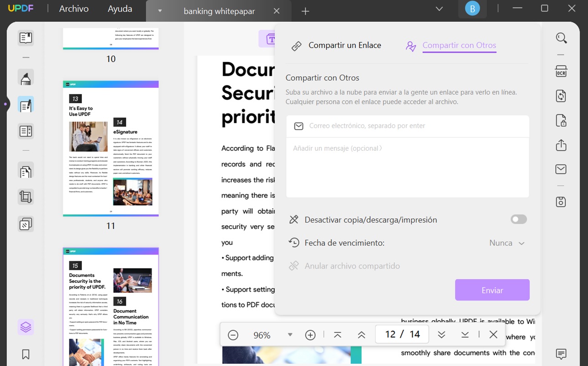
Task: Open the Convert PDF icon
Action: point(561,96)
